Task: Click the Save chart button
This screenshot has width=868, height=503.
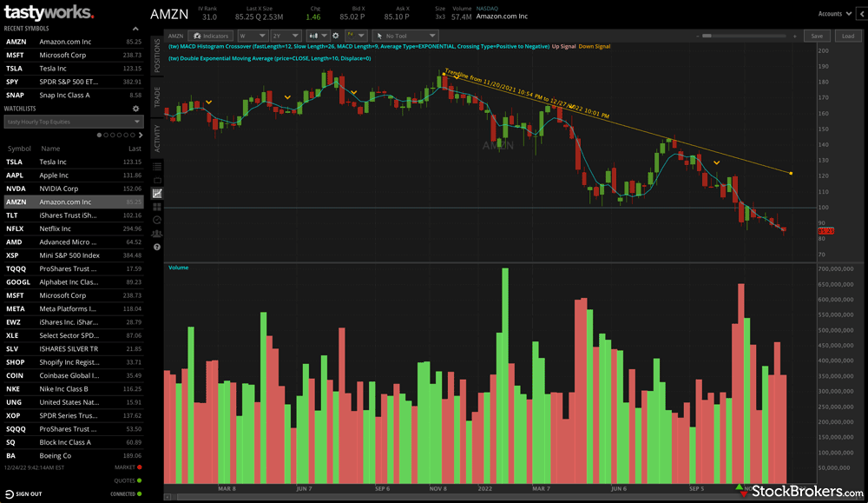Action: (x=817, y=36)
